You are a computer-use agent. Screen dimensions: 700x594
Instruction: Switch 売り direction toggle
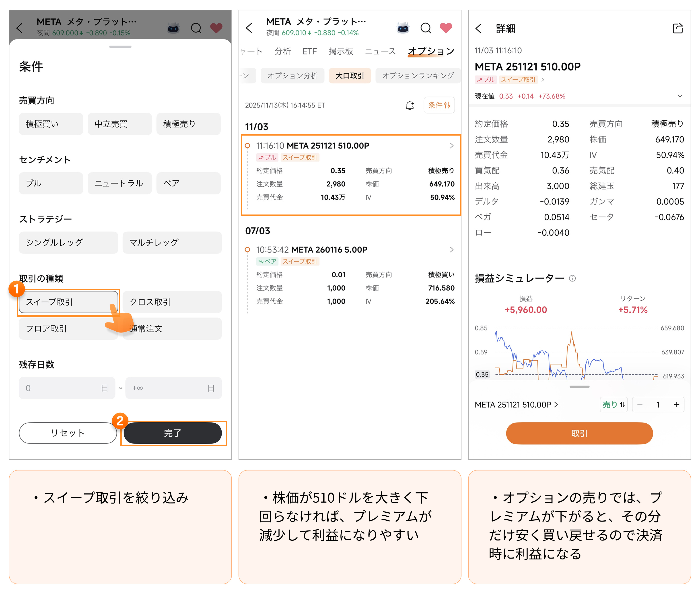click(614, 404)
